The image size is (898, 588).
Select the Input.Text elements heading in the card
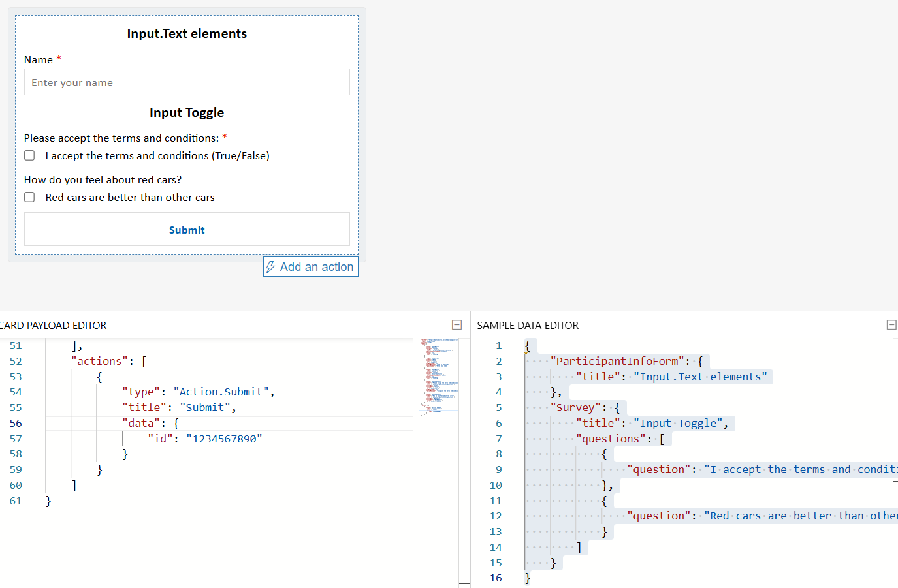point(187,33)
